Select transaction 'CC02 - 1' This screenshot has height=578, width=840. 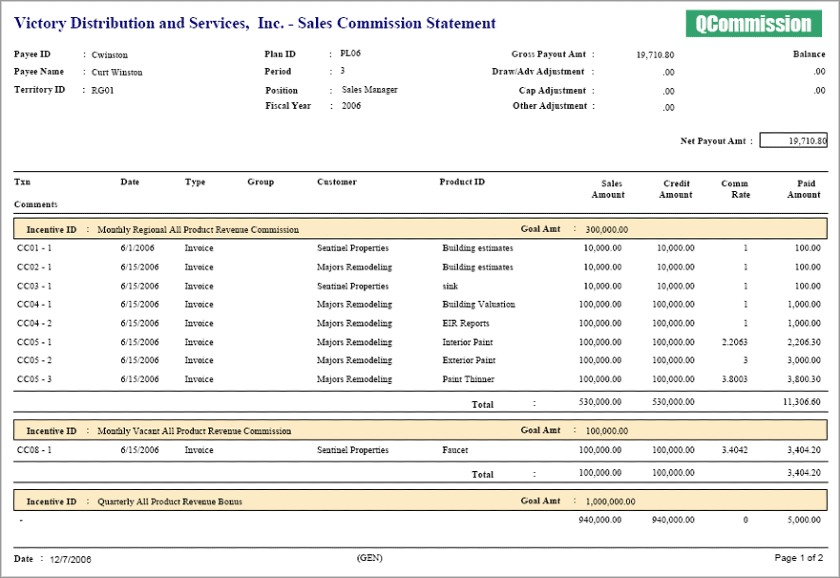click(34, 267)
